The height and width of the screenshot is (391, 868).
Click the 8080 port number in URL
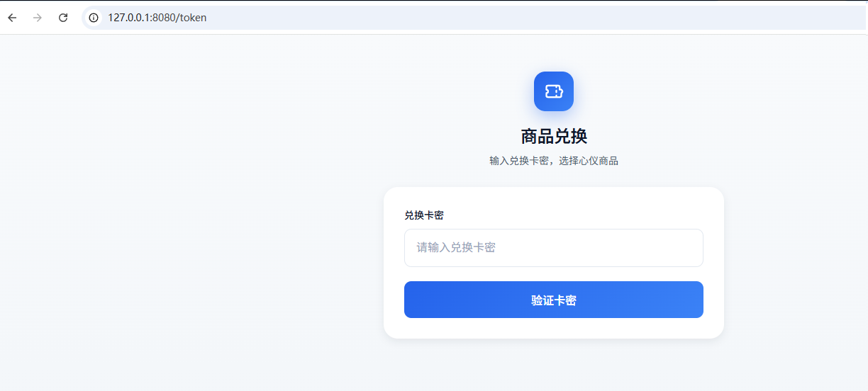pos(165,18)
